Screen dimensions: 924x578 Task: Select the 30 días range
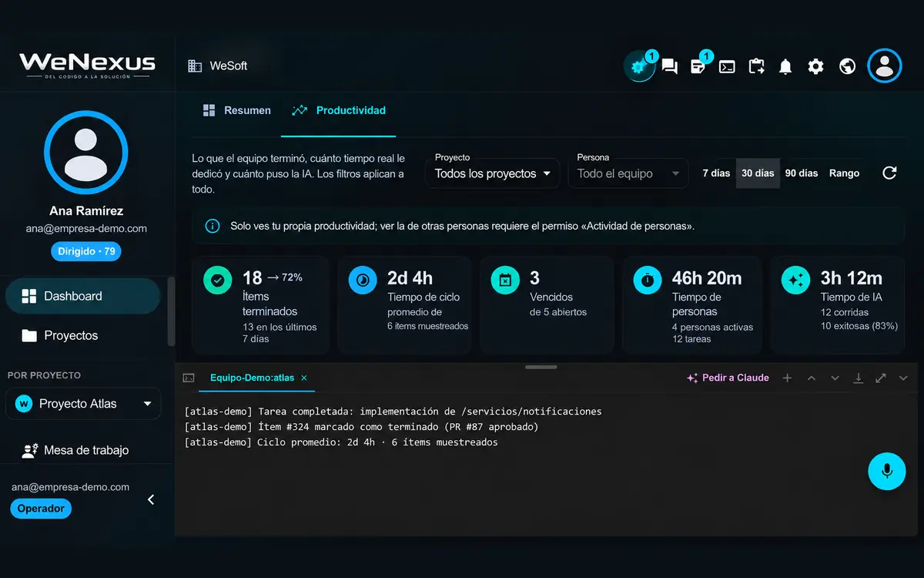click(758, 173)
